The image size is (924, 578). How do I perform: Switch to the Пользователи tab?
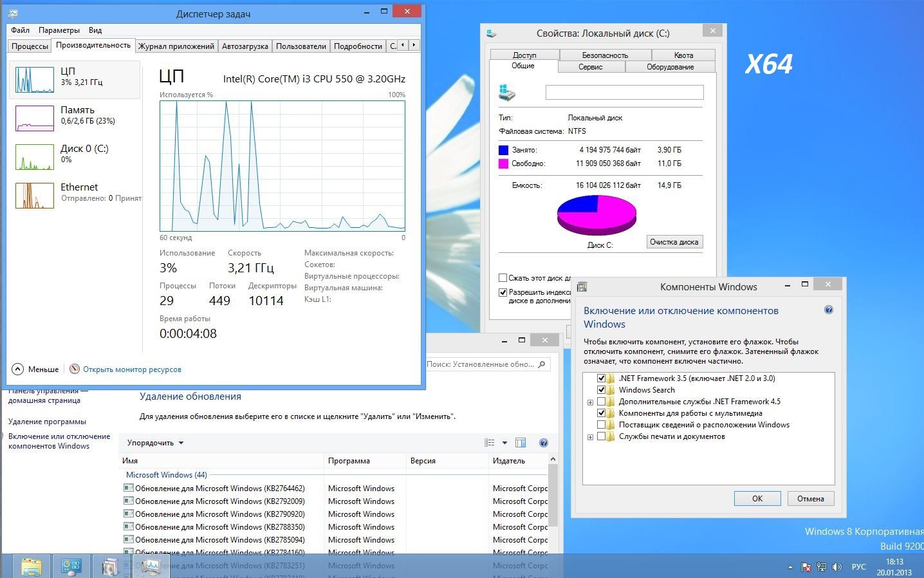(x=301, y=46)
